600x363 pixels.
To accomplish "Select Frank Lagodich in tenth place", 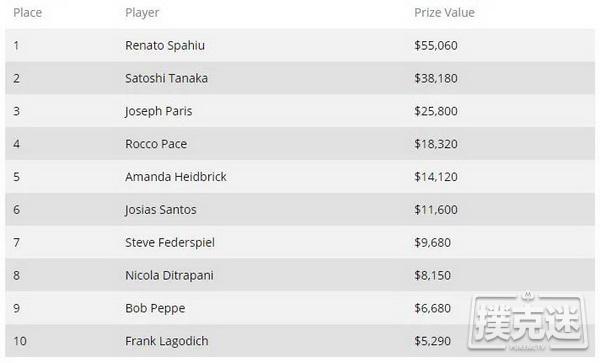I will (x=167, y=341).
